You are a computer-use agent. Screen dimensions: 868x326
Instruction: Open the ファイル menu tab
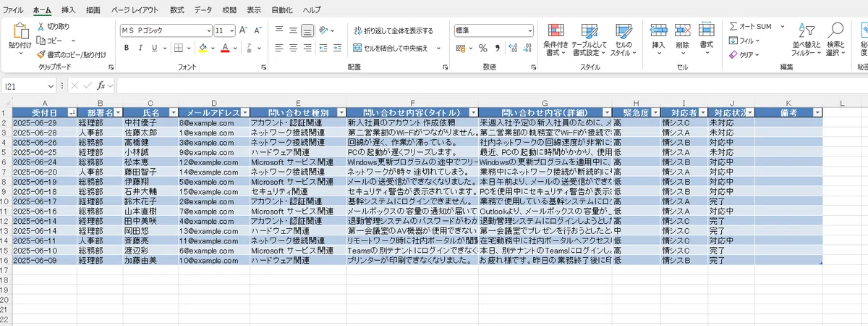[13, 10]
